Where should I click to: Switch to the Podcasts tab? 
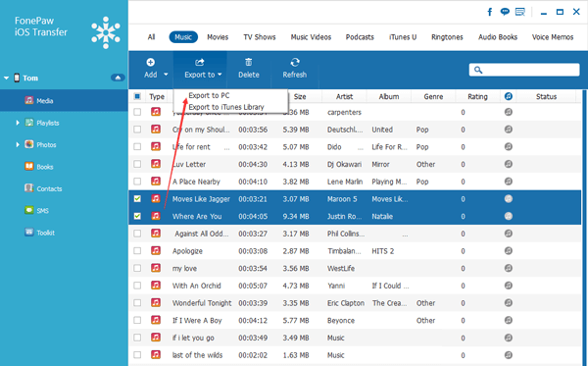pos(360,36)
